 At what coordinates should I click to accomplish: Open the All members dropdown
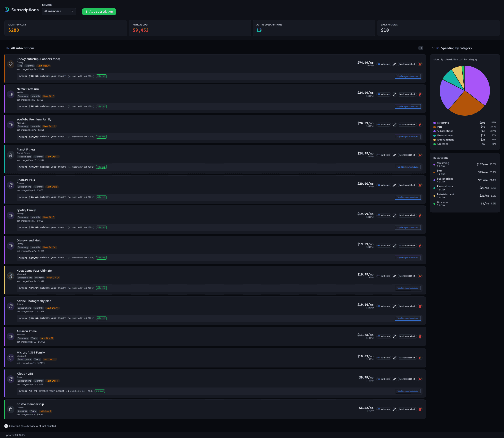(x=59, y=11)
